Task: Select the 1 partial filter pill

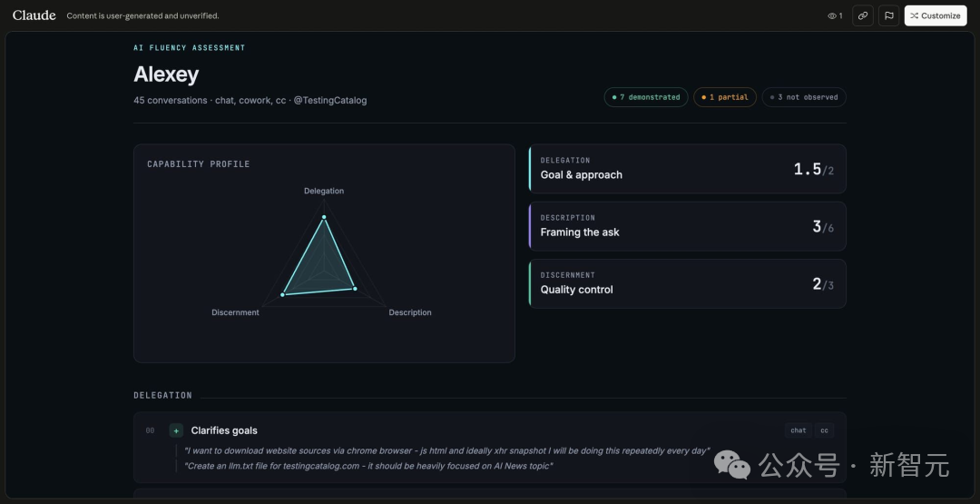Action: coord(725,97)
